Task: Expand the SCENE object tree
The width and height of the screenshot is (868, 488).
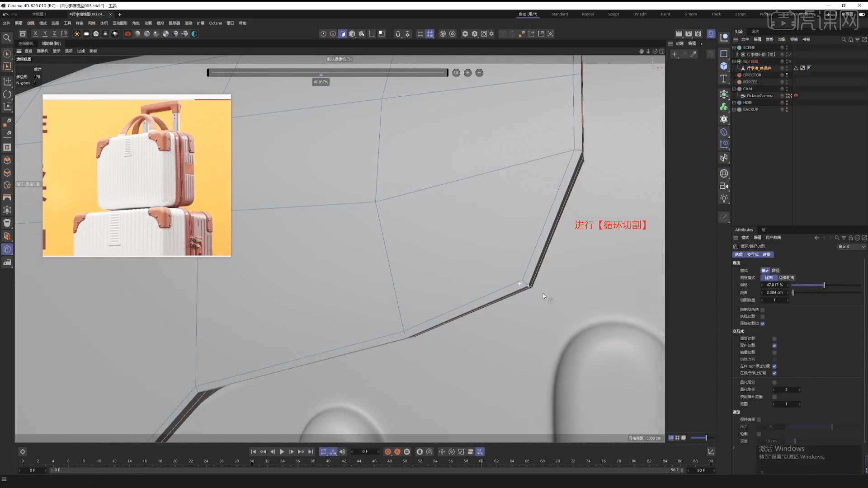Action: 734,47
